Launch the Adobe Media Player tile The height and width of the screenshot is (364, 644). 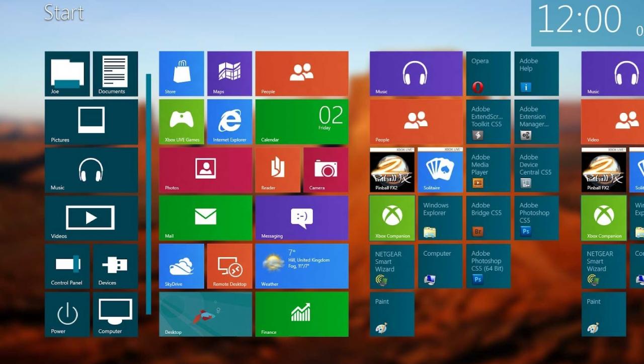489,170
